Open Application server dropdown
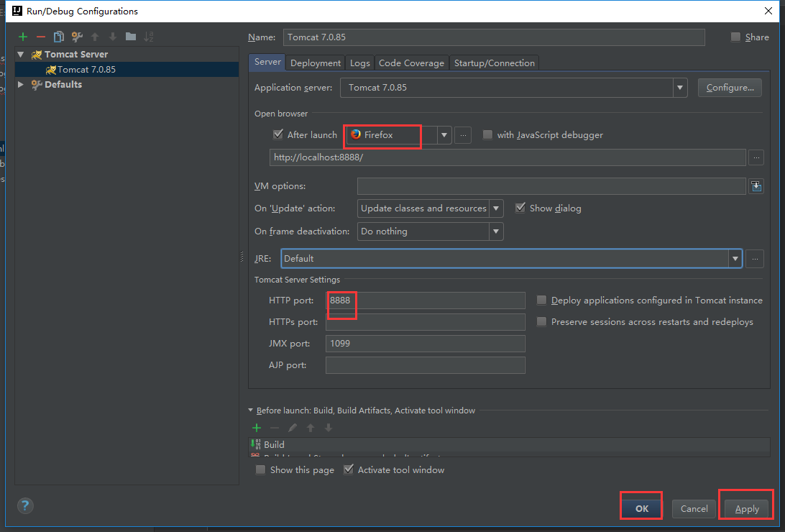The width and height of the screenshot is (785, 532). click(680, 88)
